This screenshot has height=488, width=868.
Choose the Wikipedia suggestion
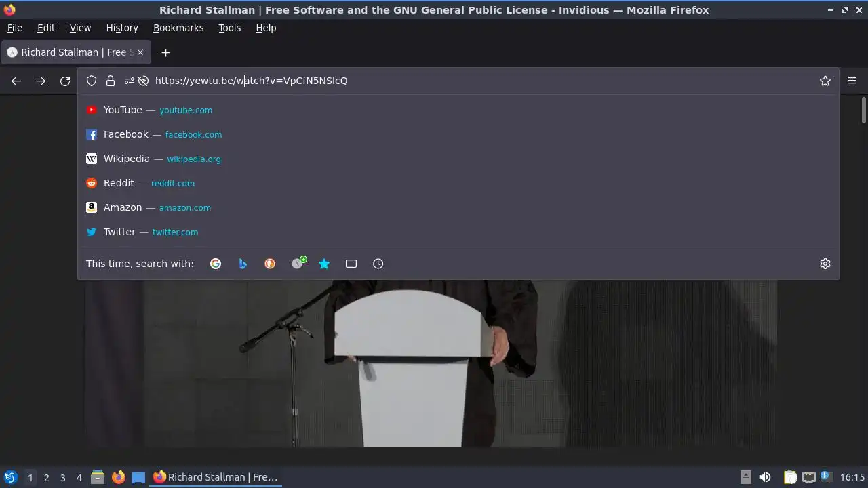(458, 159)
